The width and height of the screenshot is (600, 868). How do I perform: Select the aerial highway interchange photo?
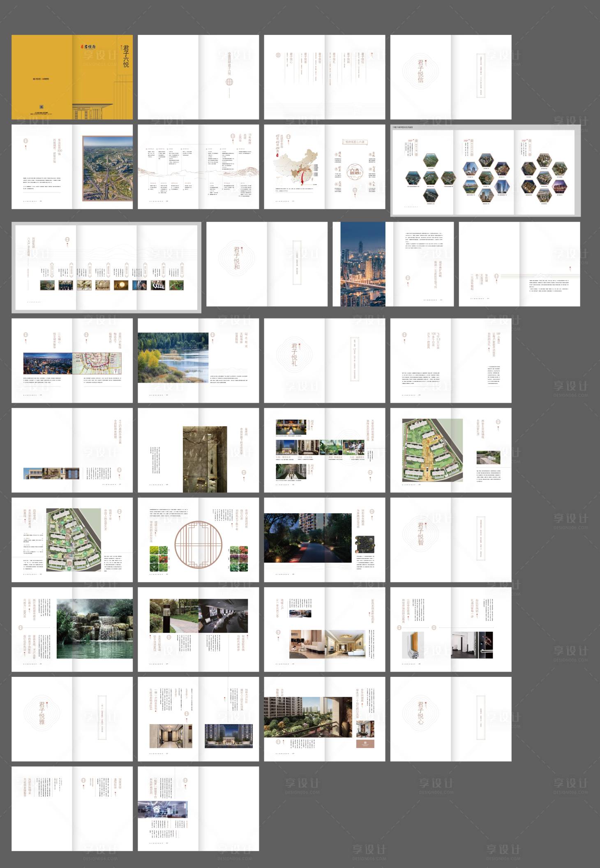click(x=108, y=168)
